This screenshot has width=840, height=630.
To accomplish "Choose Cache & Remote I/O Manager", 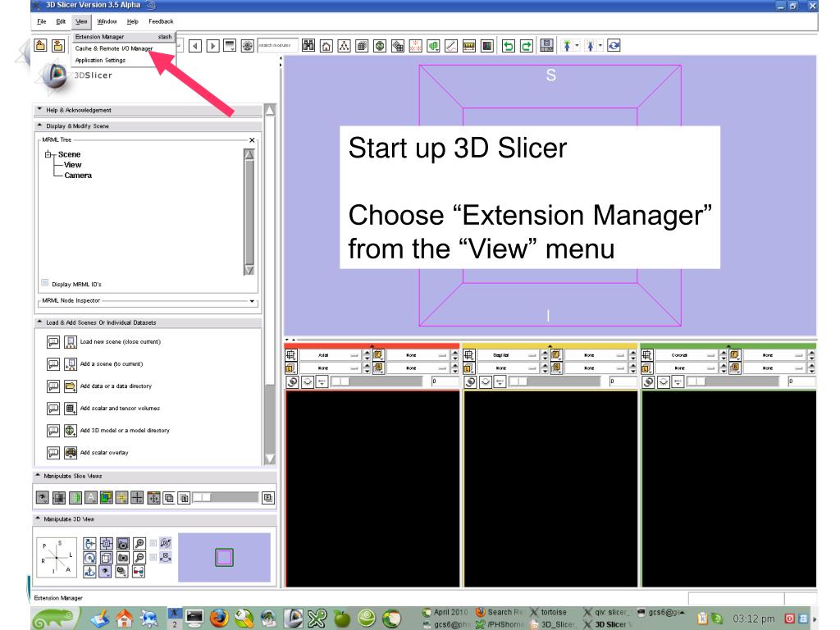I will (x=123, y=48).
